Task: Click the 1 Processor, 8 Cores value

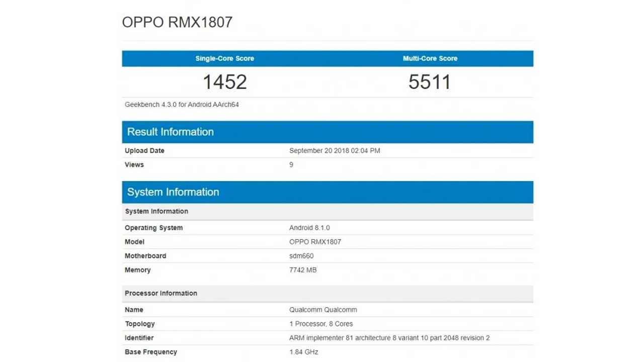Action: 321,324
